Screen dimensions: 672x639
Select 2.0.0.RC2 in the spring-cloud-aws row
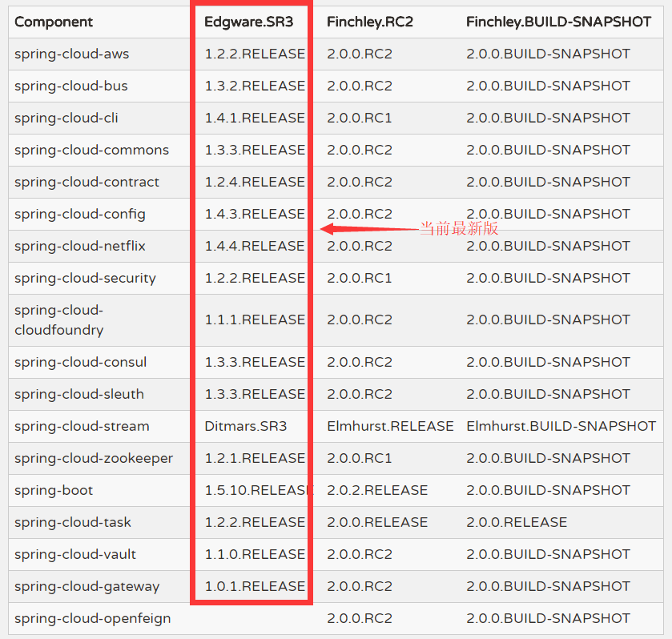360,54
